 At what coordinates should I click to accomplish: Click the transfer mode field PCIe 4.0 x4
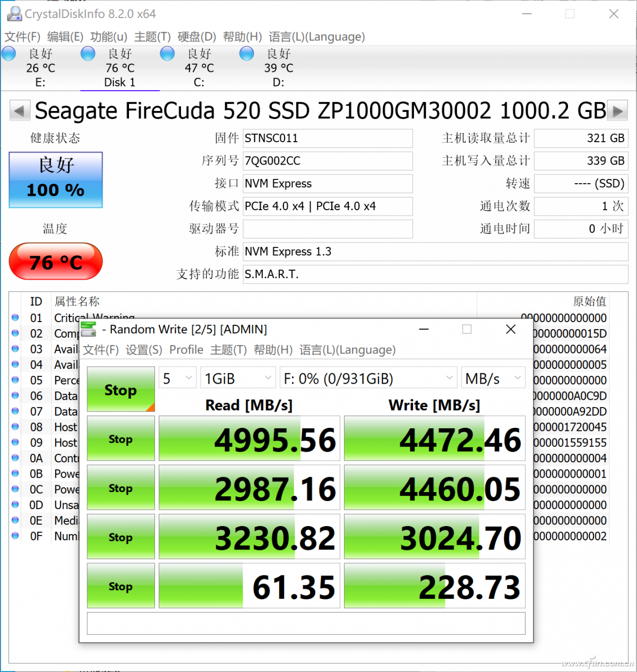coord(328,206)
